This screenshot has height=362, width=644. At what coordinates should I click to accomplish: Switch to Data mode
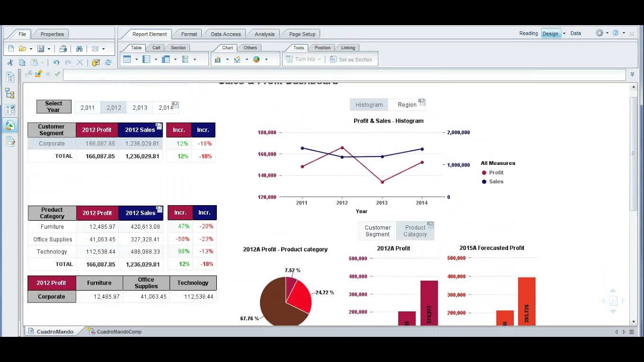[576, 33]
